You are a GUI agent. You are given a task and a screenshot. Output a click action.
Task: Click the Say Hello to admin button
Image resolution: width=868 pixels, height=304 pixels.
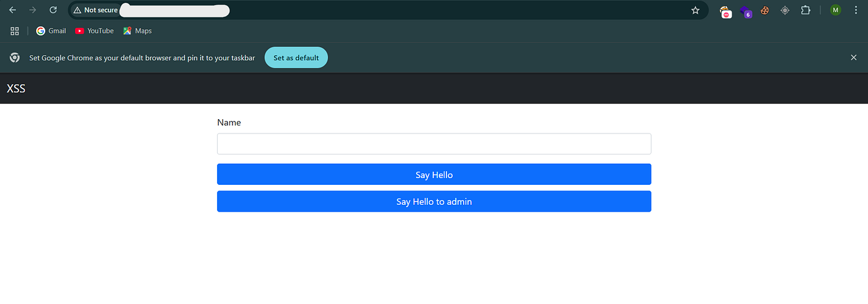(x=434, y=202)
